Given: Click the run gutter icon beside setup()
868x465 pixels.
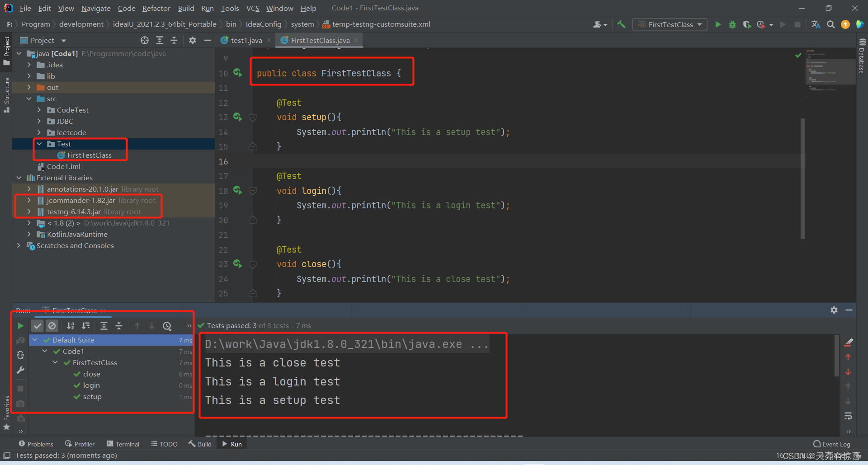Looking at the screenshot, I should coord(238,117).
